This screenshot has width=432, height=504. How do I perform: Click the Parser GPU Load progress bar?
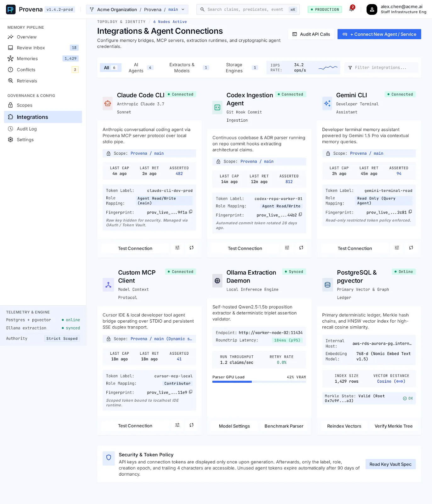(259, 382)
